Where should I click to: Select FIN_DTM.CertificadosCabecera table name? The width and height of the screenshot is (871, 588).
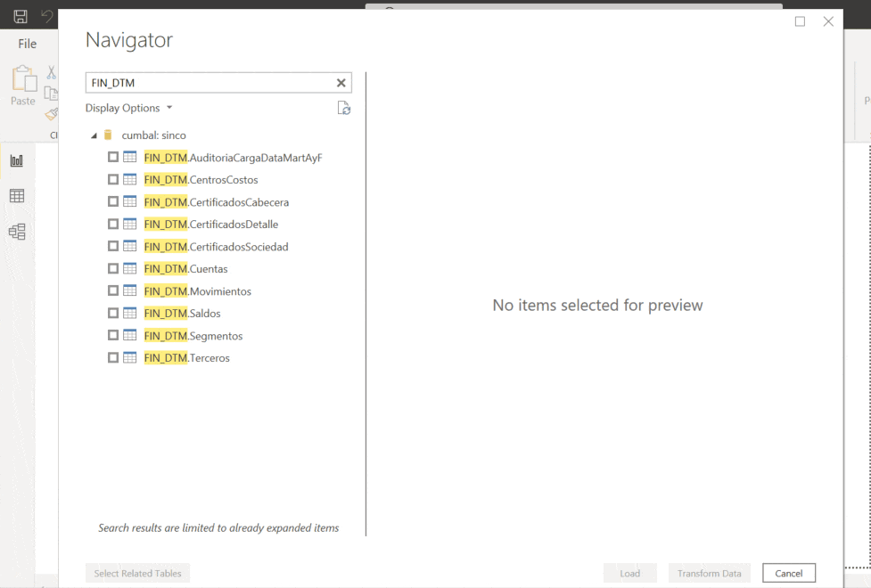[x=216, y=202]
